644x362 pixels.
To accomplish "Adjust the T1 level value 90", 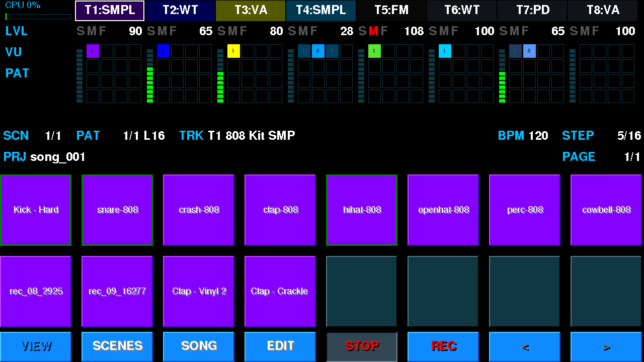I will 135,31.
